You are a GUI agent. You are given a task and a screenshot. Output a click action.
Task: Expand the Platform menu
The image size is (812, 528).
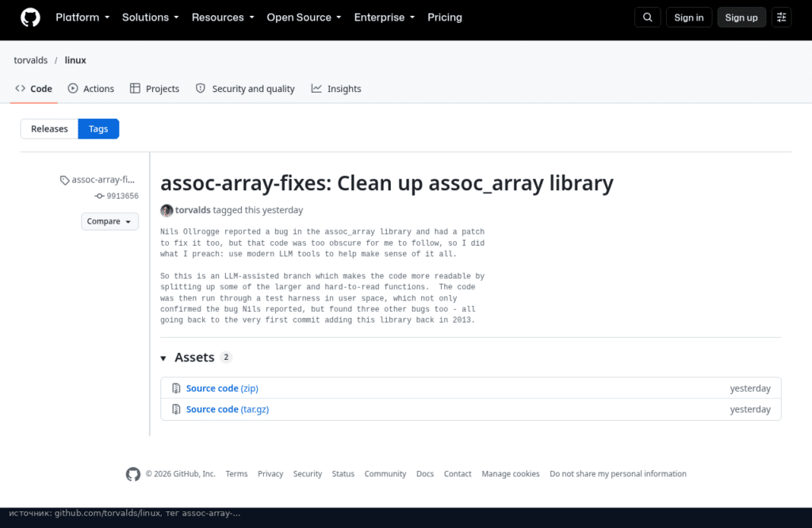pyautogui.click(x=82, y=17)
